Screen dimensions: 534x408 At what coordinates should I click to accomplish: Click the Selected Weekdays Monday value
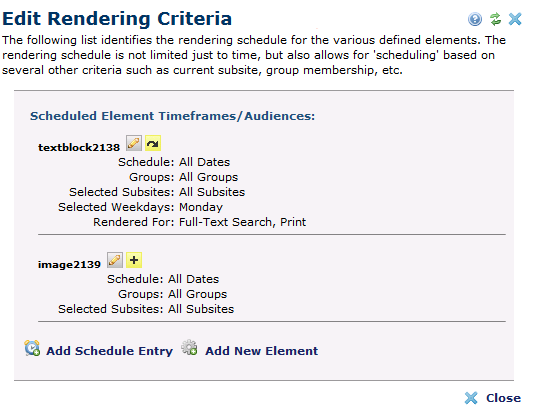click(201, 207)
